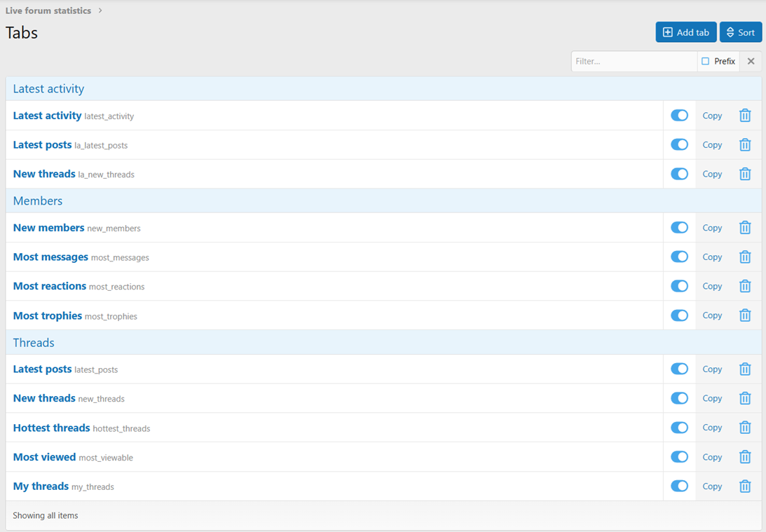Image resolution: width=766 pixels, height=532 pixels.
Task: Turn off the My threads toggle
Action: pyautogui.click(x=679, y=486)
